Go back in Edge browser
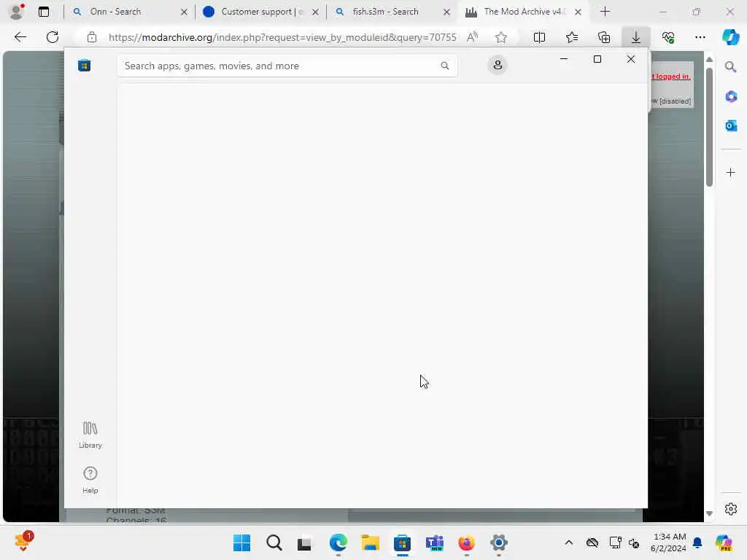This screenshot has height=560, width=747. 20,37
